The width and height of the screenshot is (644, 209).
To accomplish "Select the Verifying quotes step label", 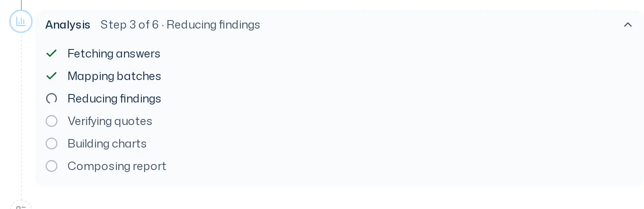I will [x=110, y=121].
